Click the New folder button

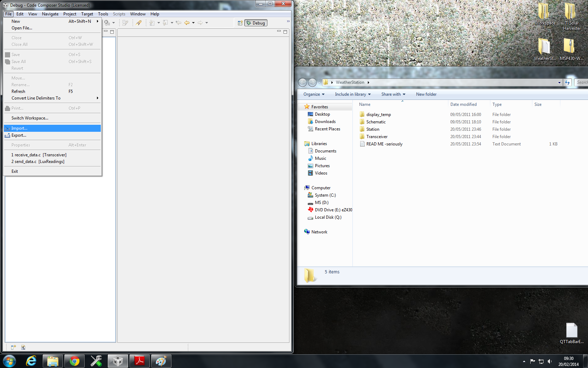[x=426, y=94]
